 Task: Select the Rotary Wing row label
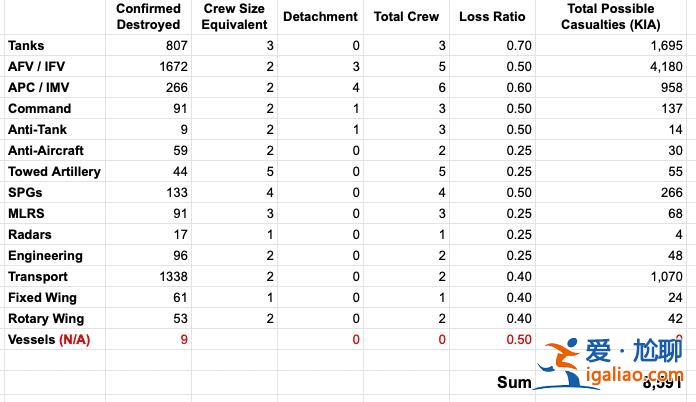(45, 318)
